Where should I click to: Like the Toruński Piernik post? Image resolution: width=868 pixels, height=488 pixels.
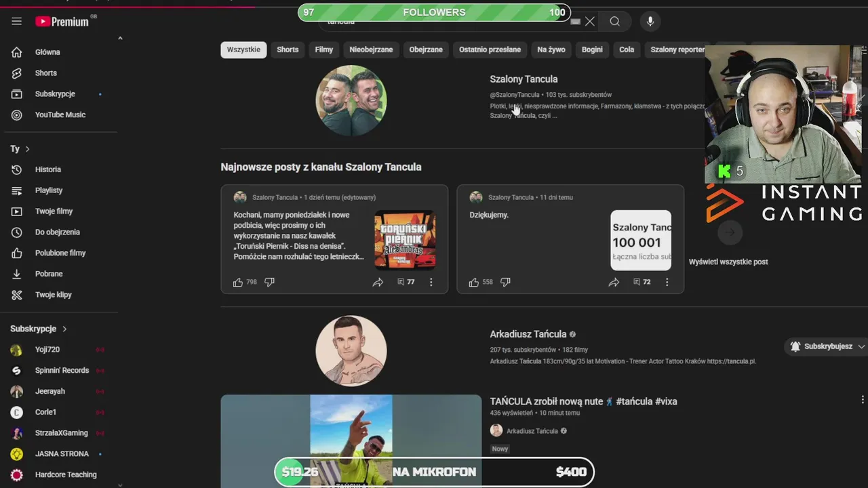tap(238, 282)
